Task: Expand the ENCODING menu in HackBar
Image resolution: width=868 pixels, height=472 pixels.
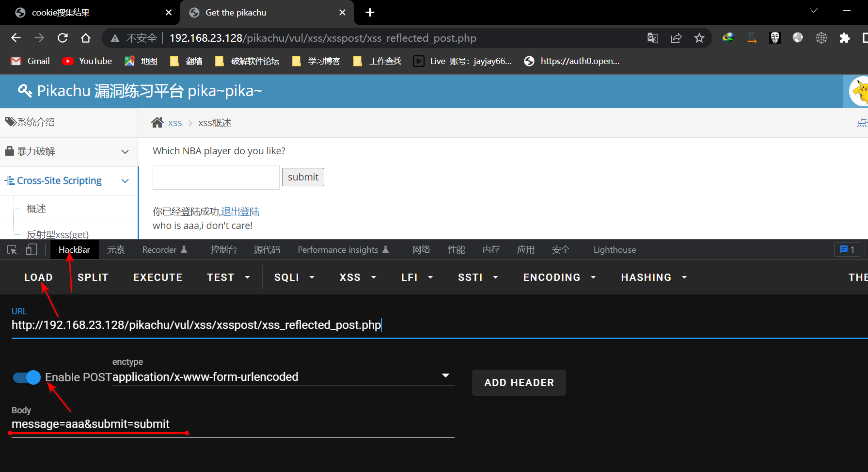Action: point(559,277)
